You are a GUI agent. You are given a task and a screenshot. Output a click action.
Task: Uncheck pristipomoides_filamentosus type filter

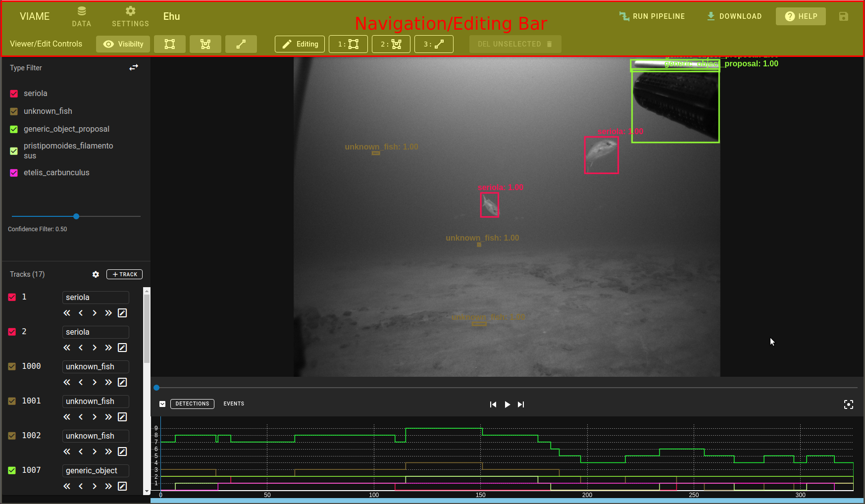(x=14, y=151)
